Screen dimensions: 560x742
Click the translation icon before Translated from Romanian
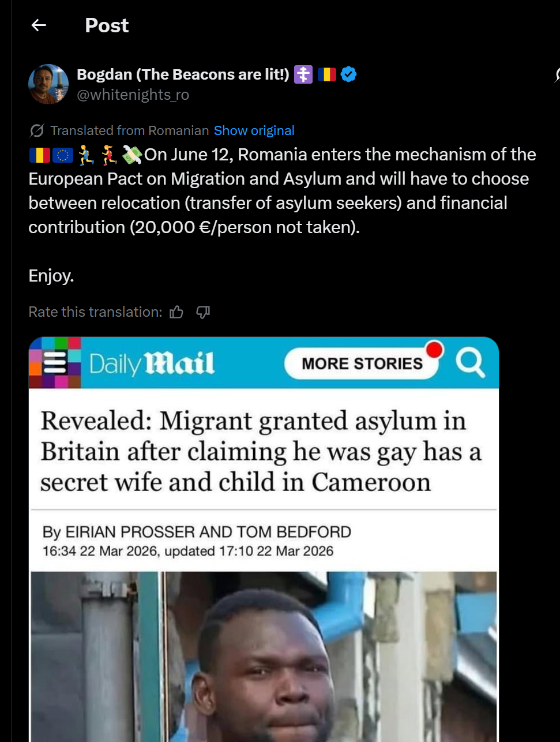[x=36, y=130]
